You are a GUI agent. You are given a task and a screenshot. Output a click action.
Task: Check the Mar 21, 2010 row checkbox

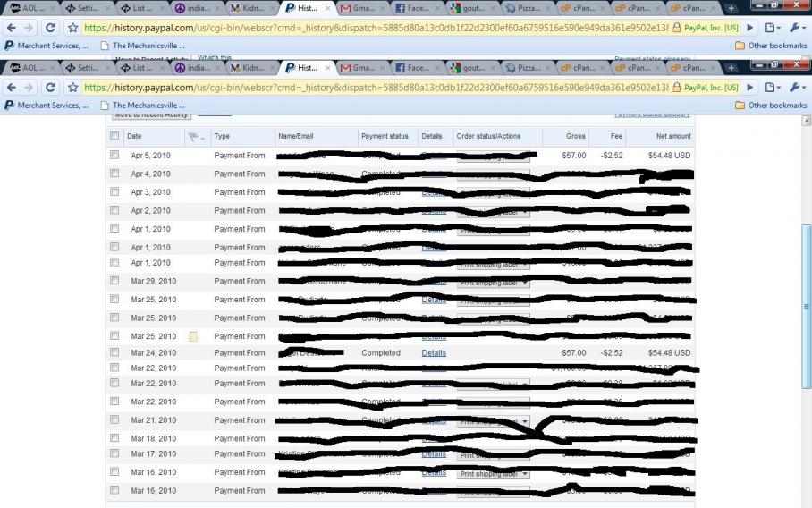click(x=114, y=419)
